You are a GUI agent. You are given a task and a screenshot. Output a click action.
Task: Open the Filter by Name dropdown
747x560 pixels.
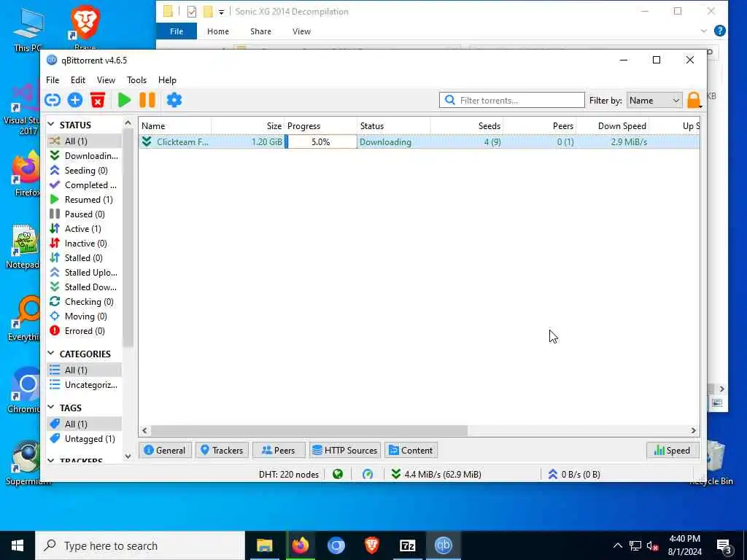click(654, 101)
